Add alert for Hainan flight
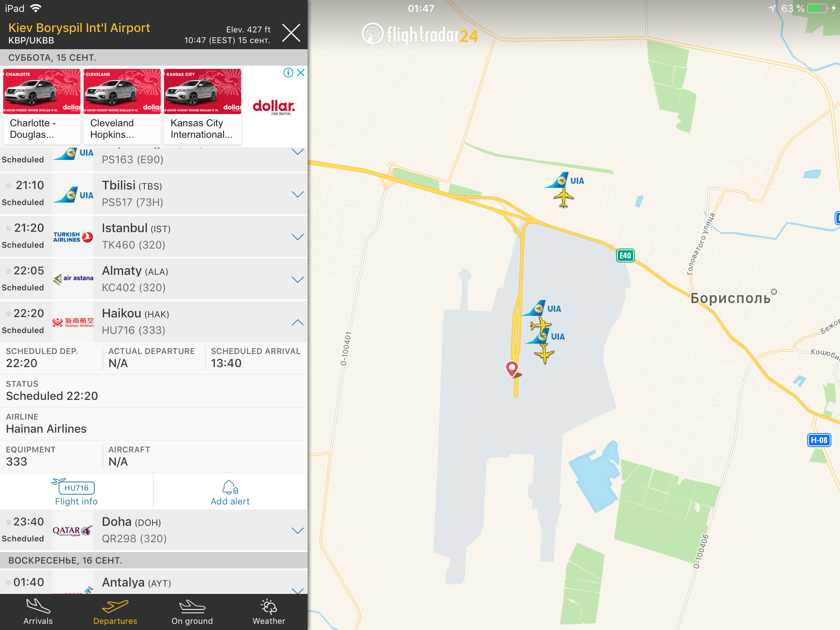 coord(230,492)
